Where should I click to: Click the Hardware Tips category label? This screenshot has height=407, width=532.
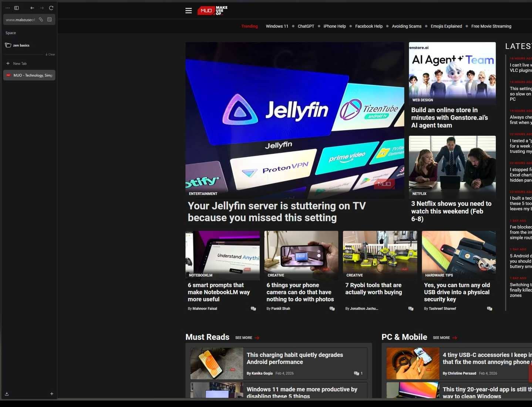(x=439, y=275)
